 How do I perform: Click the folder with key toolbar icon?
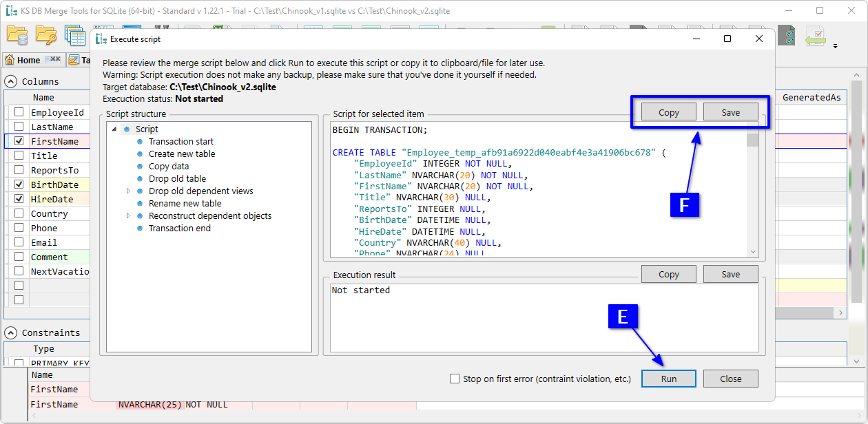tap(46, 34)
